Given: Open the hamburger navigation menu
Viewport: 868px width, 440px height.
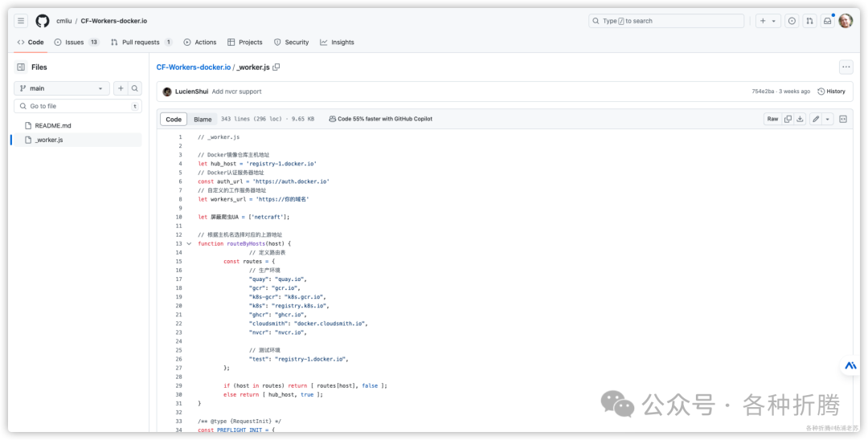Looking at the screenshot, I should [x=21, y=21].
